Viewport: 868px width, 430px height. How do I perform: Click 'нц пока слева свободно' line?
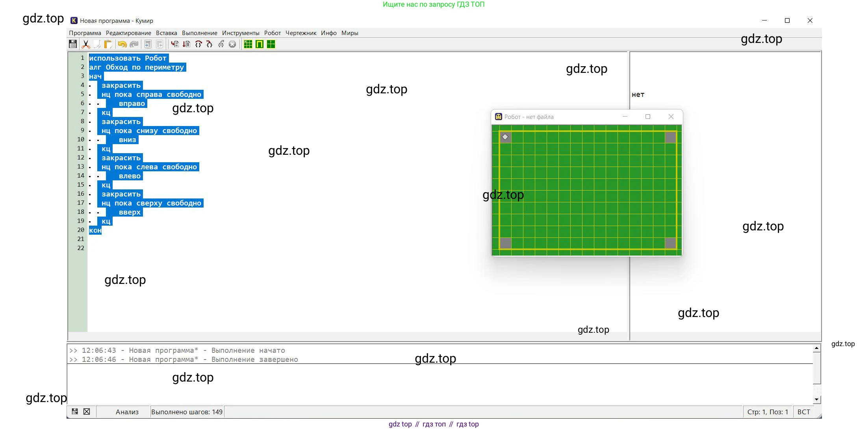pyautogui.click(x=149, y=167)
